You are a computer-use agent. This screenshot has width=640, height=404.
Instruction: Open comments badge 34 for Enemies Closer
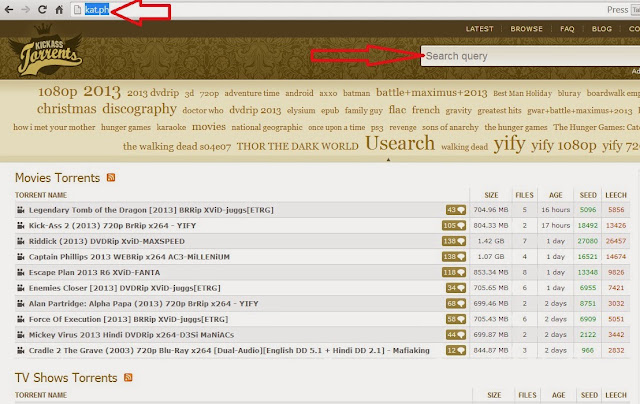[456, 288]
